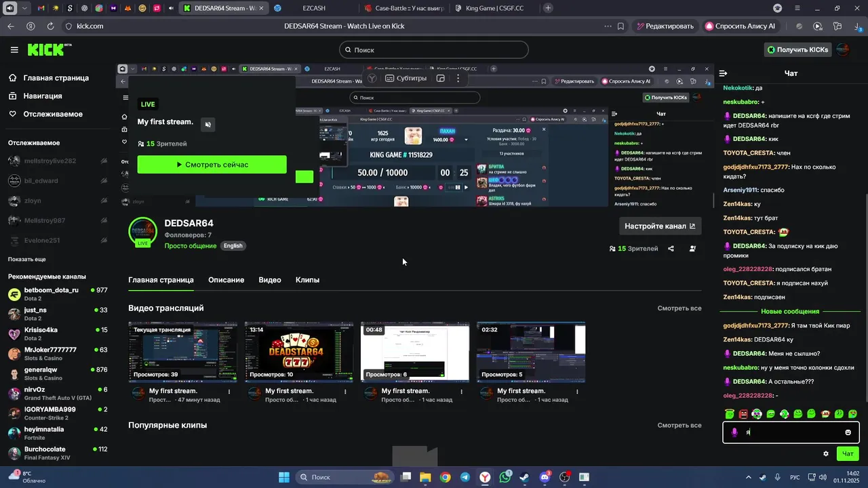Screen dimensions: 868x488
Task: Open Навигация in the left sidebar
Action: click(x=42, y=96)
